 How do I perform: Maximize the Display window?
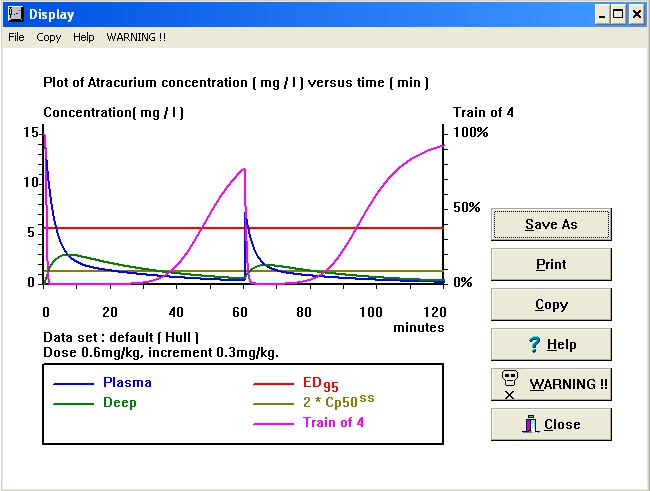click(x=618, y=14)
